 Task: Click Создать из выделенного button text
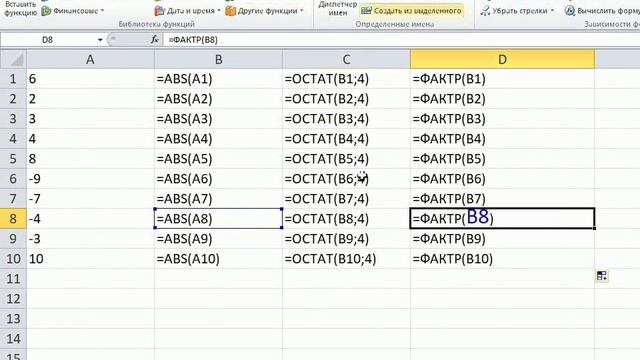pos(418,11)
